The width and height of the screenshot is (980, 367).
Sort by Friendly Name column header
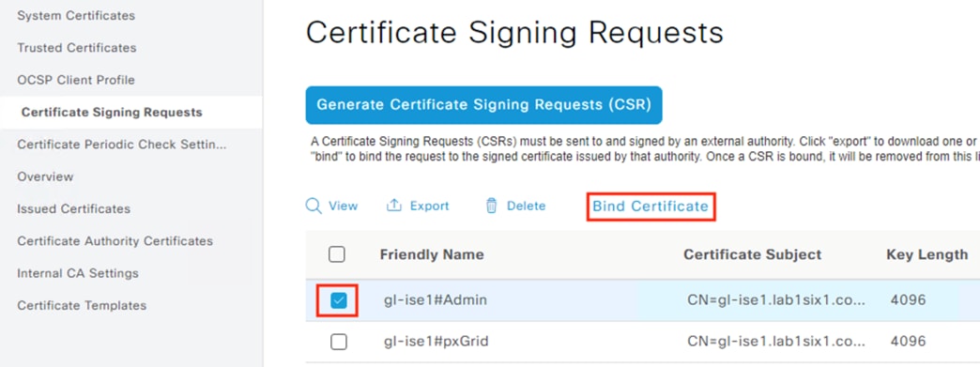(x=431, y=254)
